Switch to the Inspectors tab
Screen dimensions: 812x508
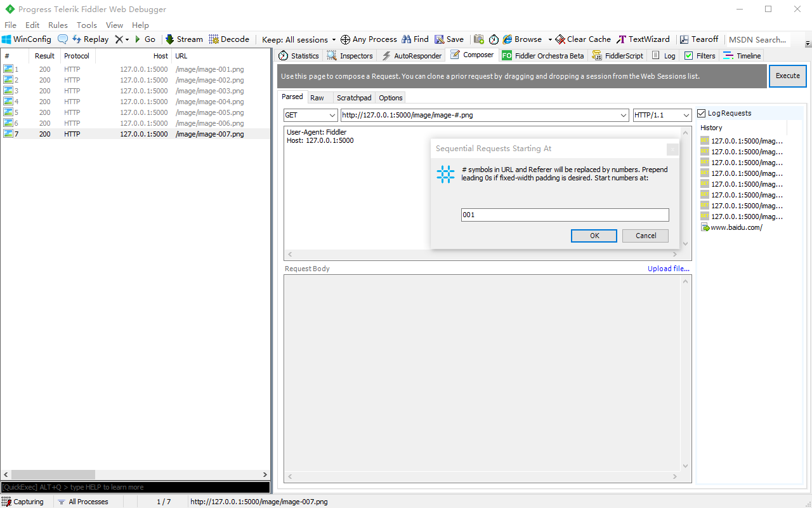350,56
